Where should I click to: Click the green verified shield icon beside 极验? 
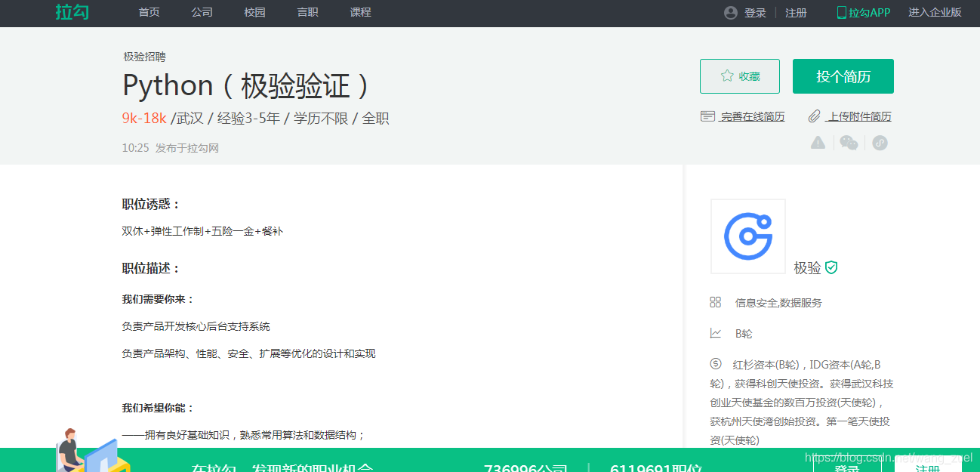click(x=831, y=267)
